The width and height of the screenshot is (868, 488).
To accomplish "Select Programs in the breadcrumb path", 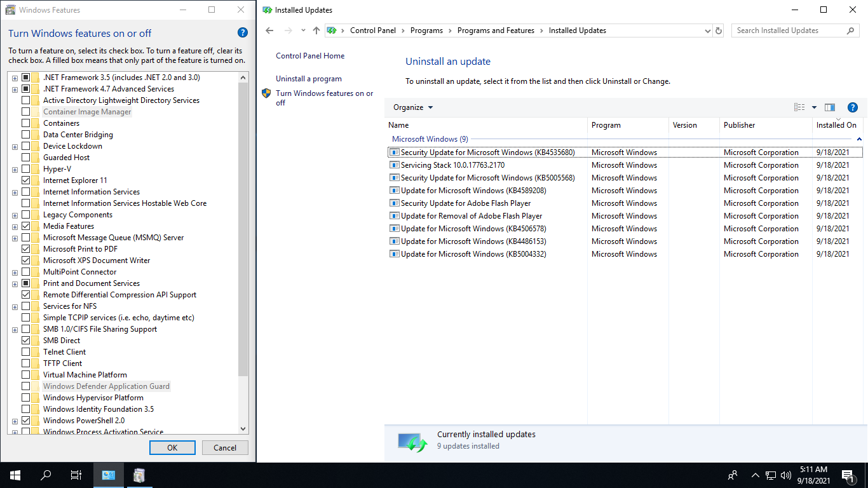I will point(426,30).
